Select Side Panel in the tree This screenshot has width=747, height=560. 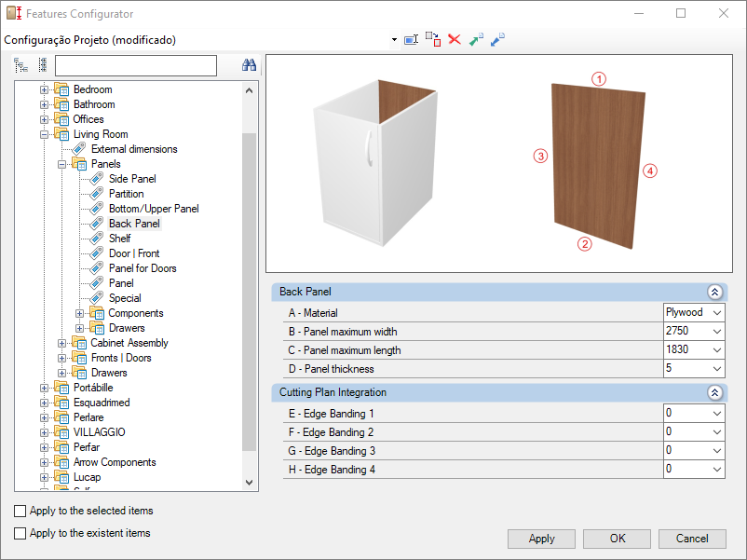(132, 179)
